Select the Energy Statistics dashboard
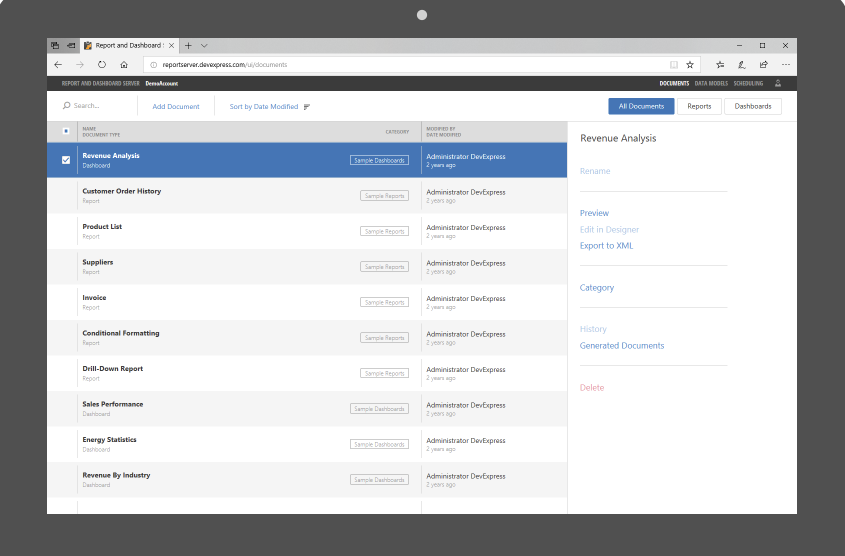This screenshot has width=845, height=556. [307, 444]
